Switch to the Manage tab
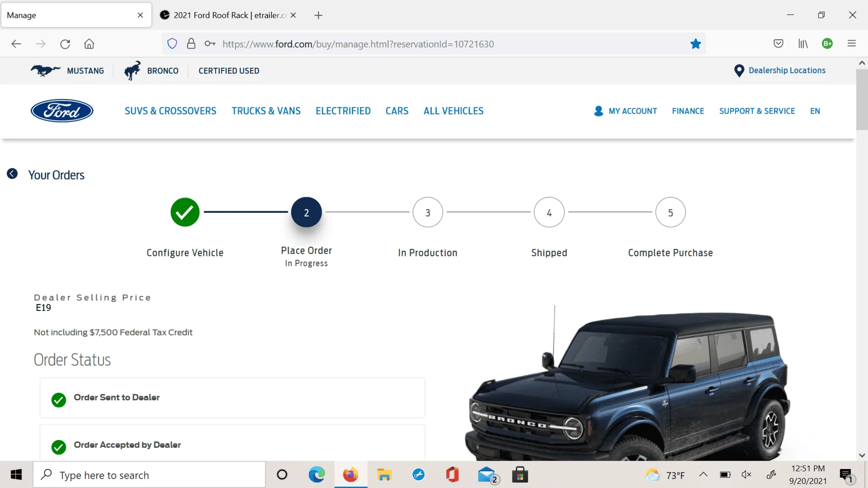Screen dimensions: 868x488 point(76,15)
